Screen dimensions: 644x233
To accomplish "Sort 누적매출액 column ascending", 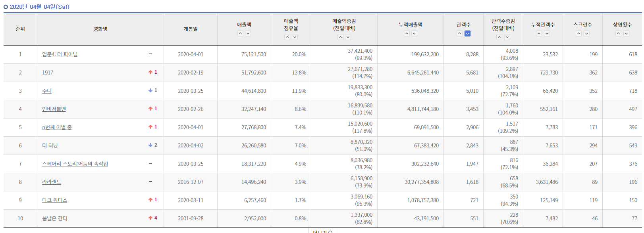I will tap(407, 34).
